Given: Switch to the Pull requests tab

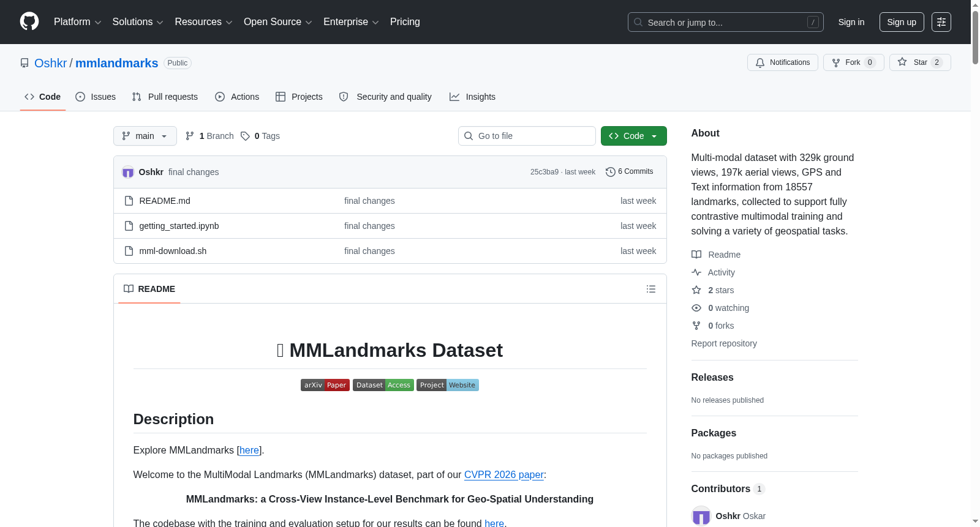Looking at the screenshot, I should pyautogui.click(x=165, y=97).
